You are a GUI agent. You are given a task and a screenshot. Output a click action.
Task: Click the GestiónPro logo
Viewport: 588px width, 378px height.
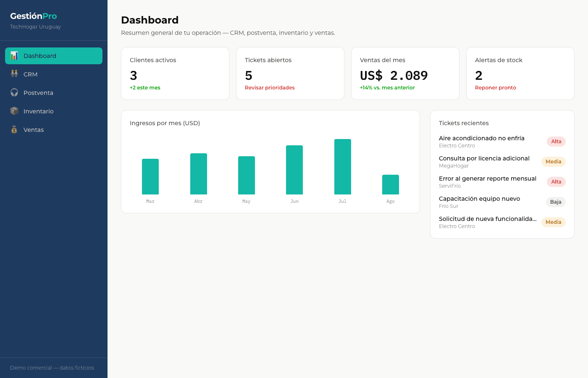(34, 16)
